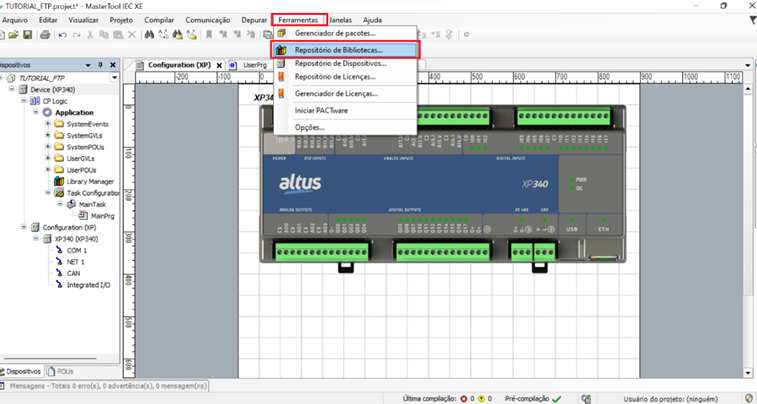Paste from clipboard toolbar icon

[118, 35]
